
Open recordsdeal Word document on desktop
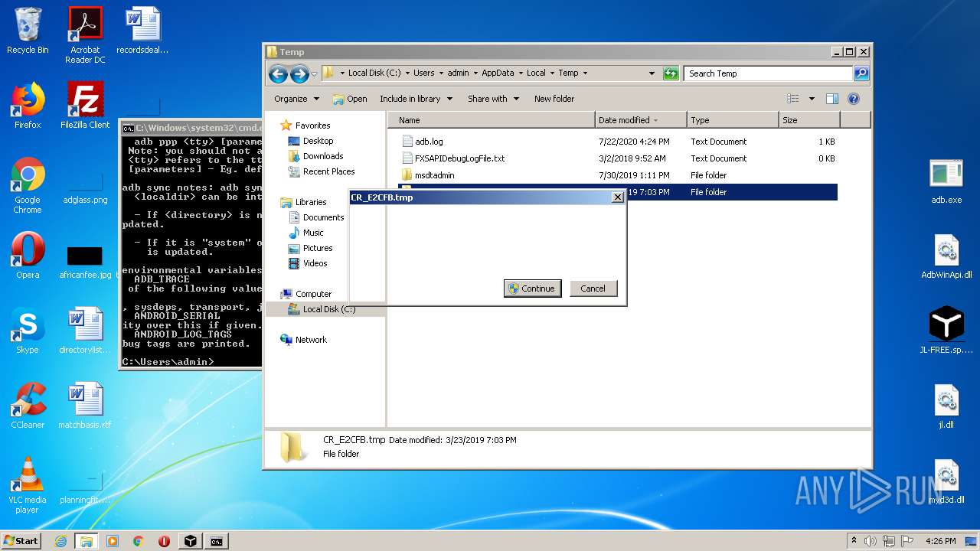click(x=142, y=31)
